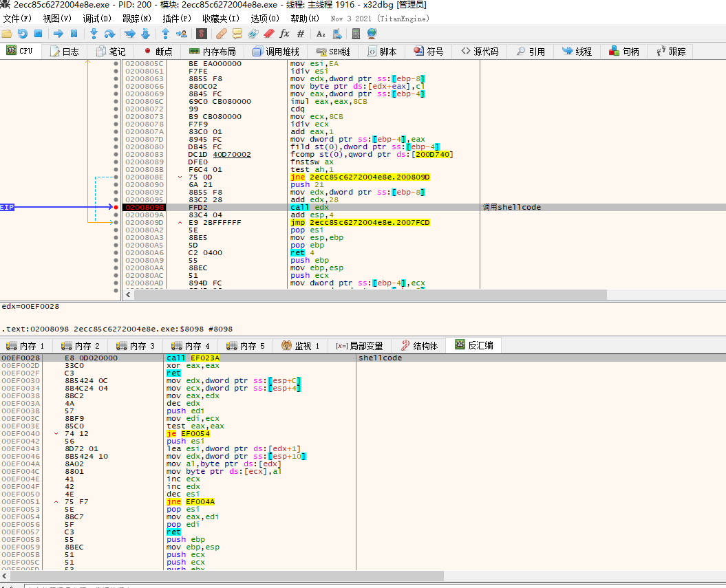Step over the current instruction
Viewport: 726px width, 588px height.
109,34
